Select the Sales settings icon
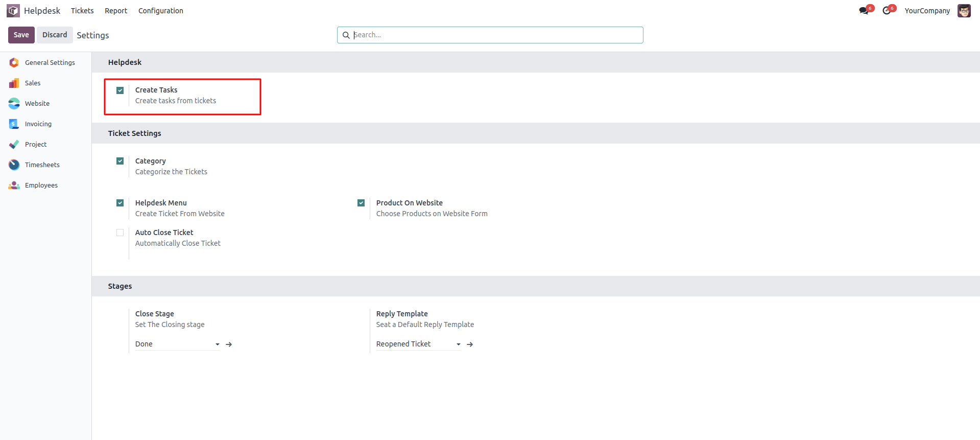980x440 pixels. (14, 83)
